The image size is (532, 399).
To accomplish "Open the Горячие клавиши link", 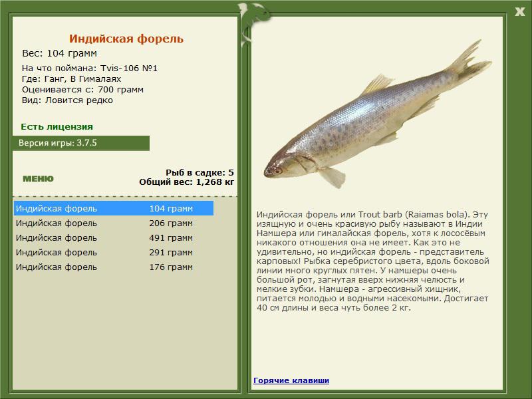I will [291, 380].
